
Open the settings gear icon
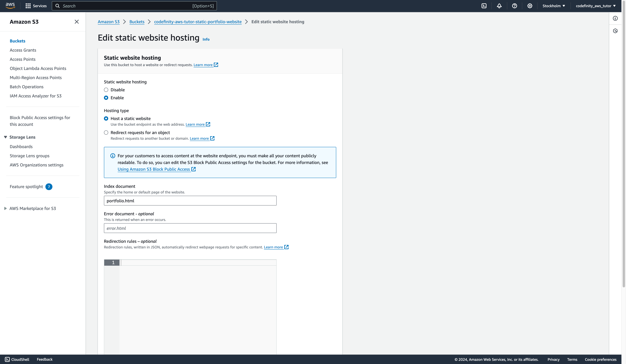click(x=530, y=6)
